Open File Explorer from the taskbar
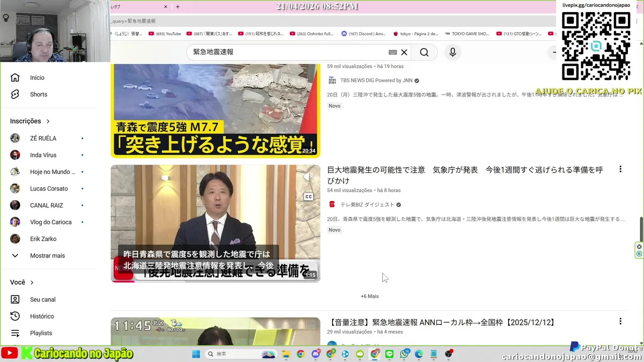This screenshot has width=644, height=362. (286, 354)
